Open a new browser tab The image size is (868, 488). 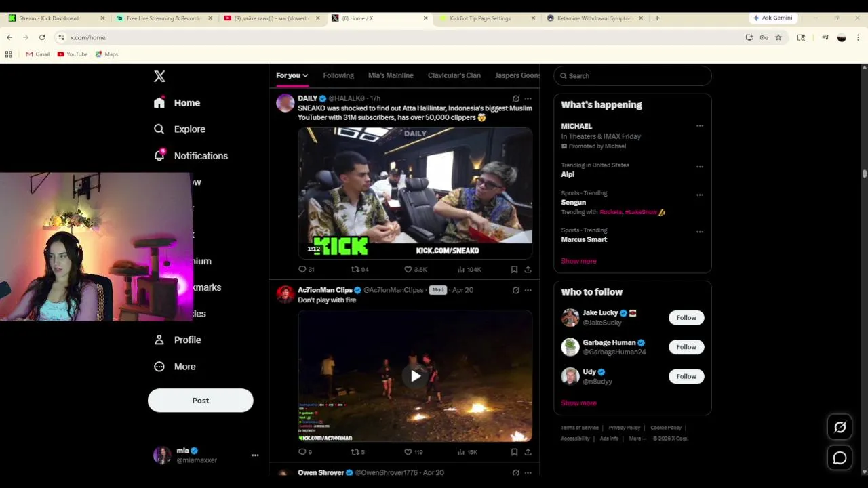[x=657, y=18]
